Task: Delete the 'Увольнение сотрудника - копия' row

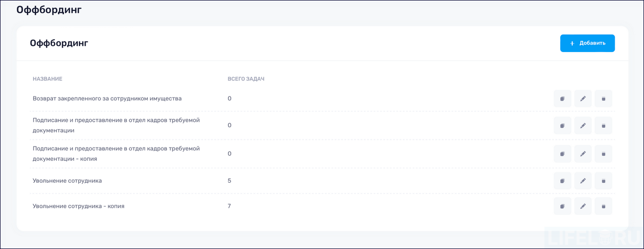Action: (x=603, y=206)
